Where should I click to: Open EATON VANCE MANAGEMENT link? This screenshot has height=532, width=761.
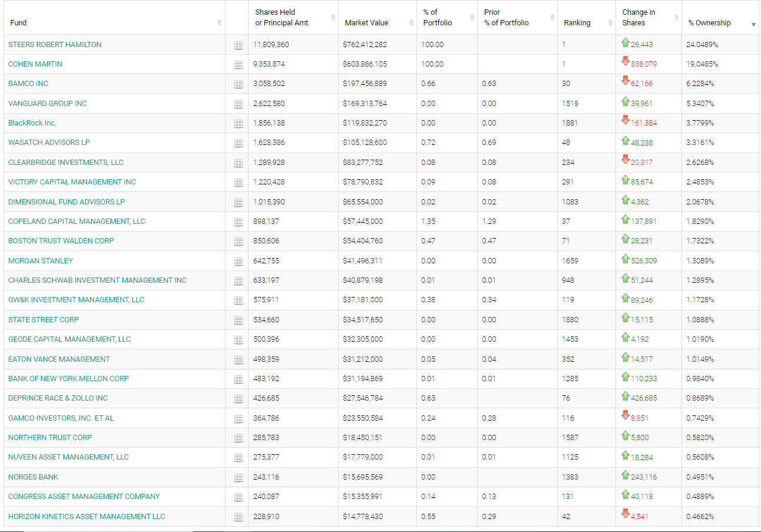59,359
